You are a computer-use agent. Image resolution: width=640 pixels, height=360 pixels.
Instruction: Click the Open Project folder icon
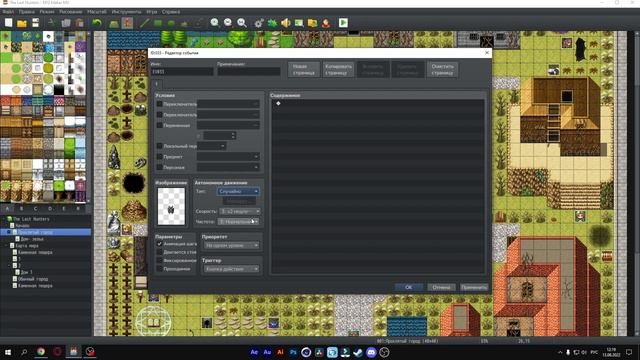pos(22,23)
